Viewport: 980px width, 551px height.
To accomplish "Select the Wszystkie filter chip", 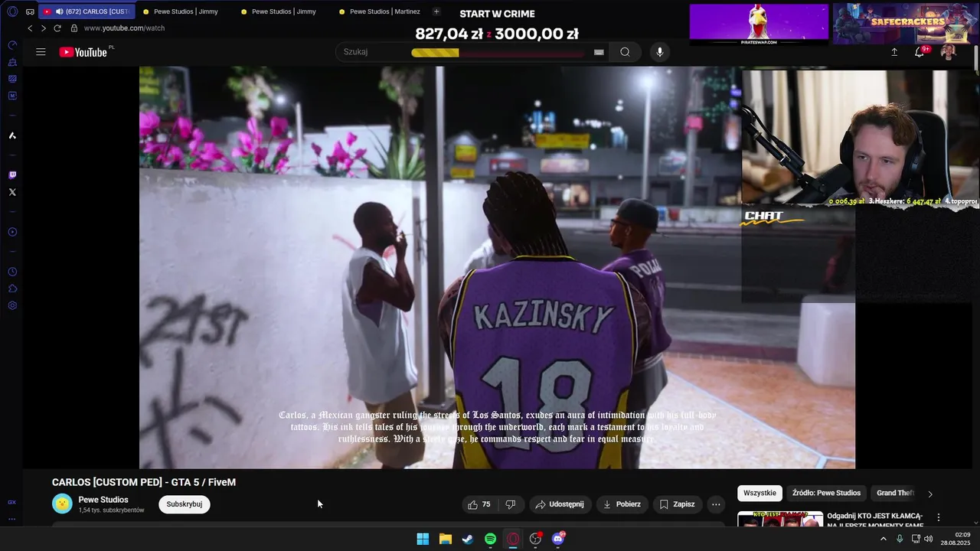I will click(x=760, y=493).
